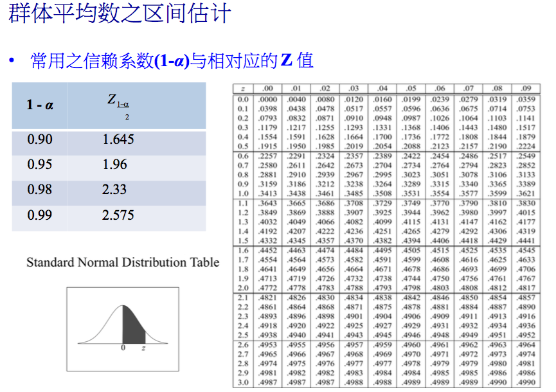Viewport: 556px width, 392px height.
Task: Click the 2.5 row label in z-table
Action: (243, 335)
